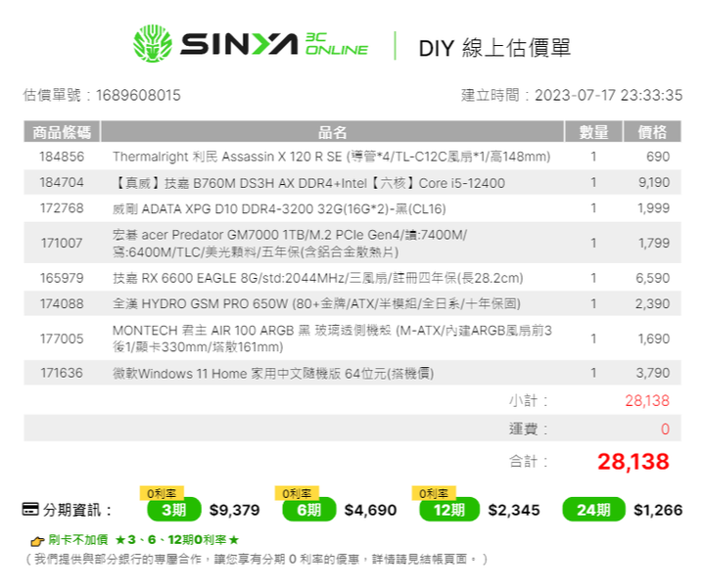Click price 690

point(658,157)
